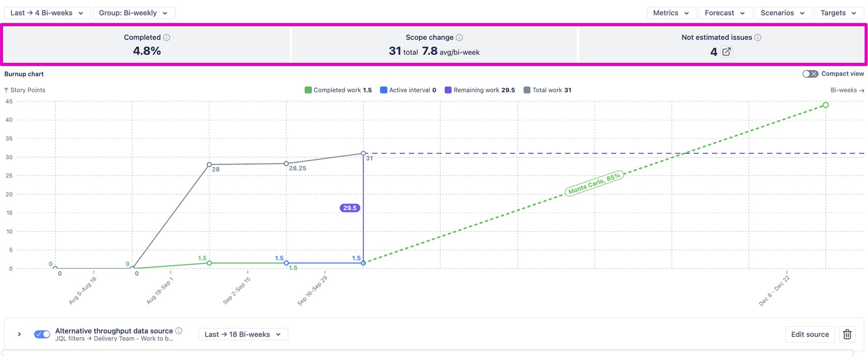Click the Monte Carlo, 85% forecast label
868x356 pixels.
coord(594,184)
